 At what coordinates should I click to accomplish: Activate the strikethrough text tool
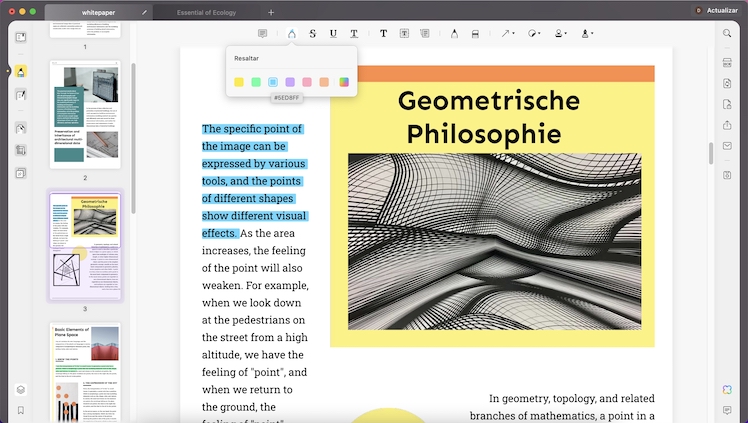(x=312, y=33)
